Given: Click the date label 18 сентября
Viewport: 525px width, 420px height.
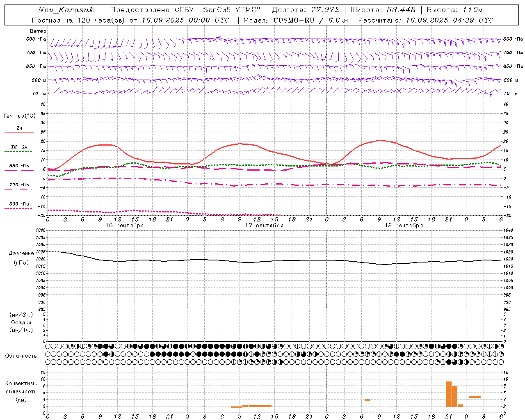Looking at the screenshot, I should (x=404, y=225).
